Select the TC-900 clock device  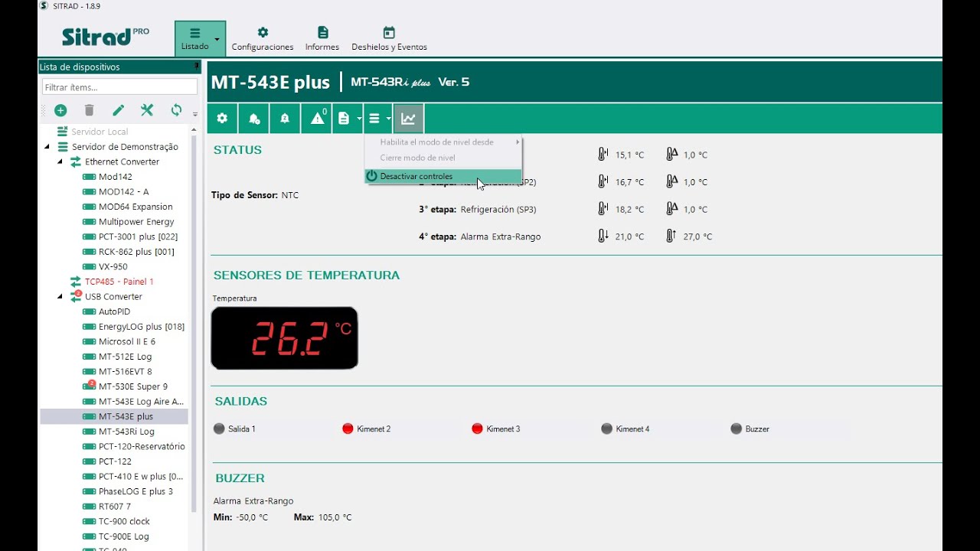coord(124,522)
